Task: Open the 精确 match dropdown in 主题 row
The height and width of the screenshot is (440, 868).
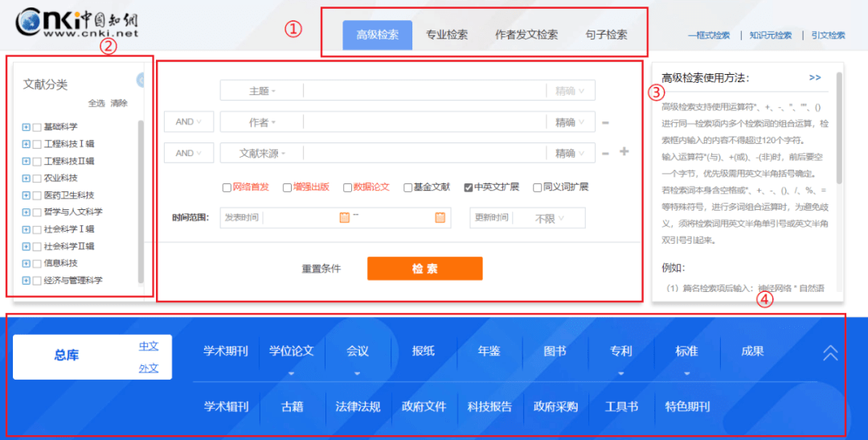Action: [x=570, y=91]
